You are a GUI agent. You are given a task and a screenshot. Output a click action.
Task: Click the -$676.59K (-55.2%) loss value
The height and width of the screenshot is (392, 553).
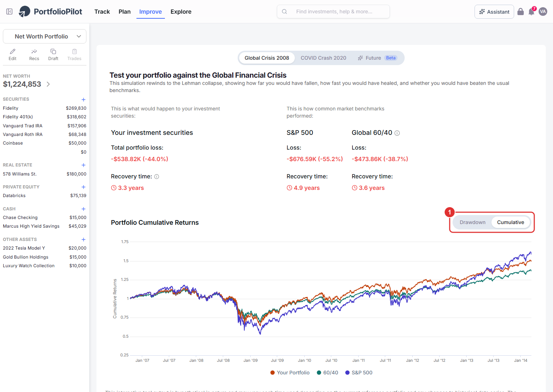315,159
